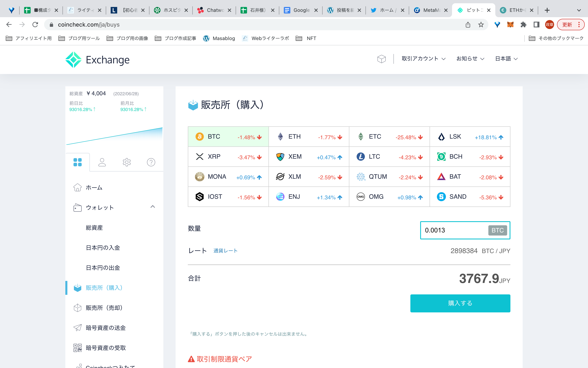Screen dimensions: 588x368
Task: Open the browser extensions puzzle icon
Action: tap(523, 25)
